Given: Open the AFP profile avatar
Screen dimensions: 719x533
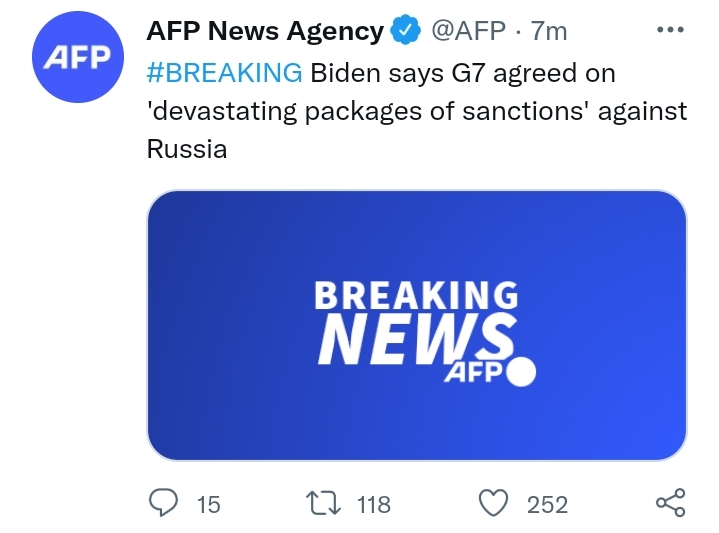Looking at the screenshot, I should (74, 57).
